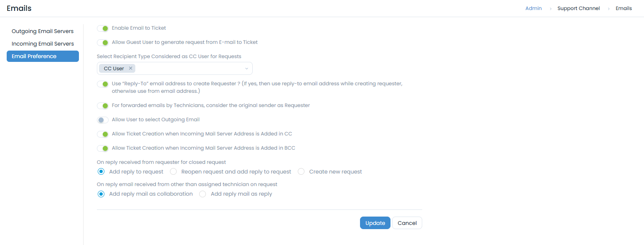Enable Allow User to select Outgoing Email
This screenshot has width=644, height=245.
pos(103,120)
